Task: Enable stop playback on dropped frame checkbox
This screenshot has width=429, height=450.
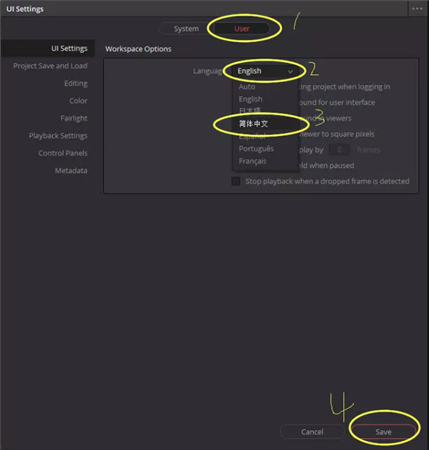Action: [x=236, y=181]
